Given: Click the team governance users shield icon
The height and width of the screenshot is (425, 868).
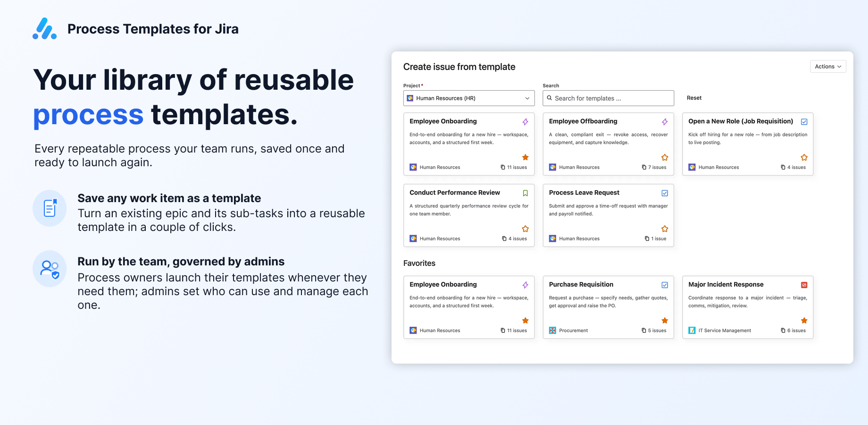Looking at the screenshot, I should [50, 269].
